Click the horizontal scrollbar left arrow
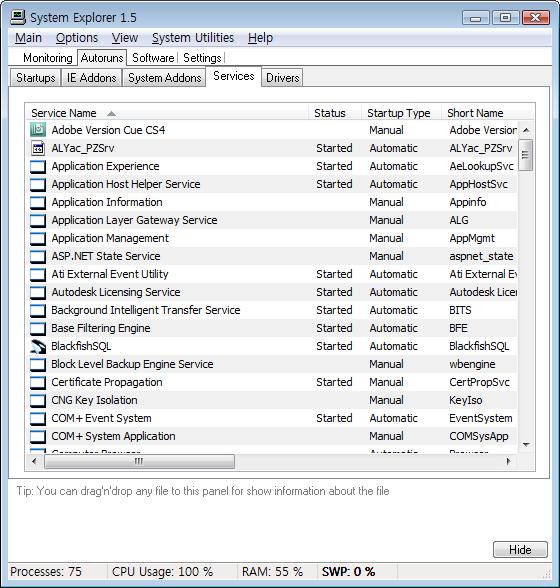 tap(35, 461)
